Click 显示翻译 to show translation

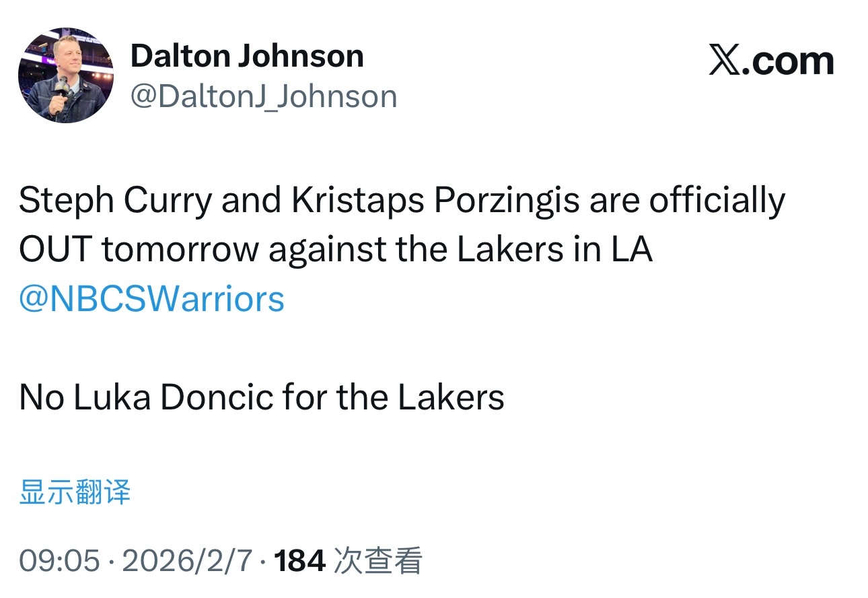pos(75,492)
